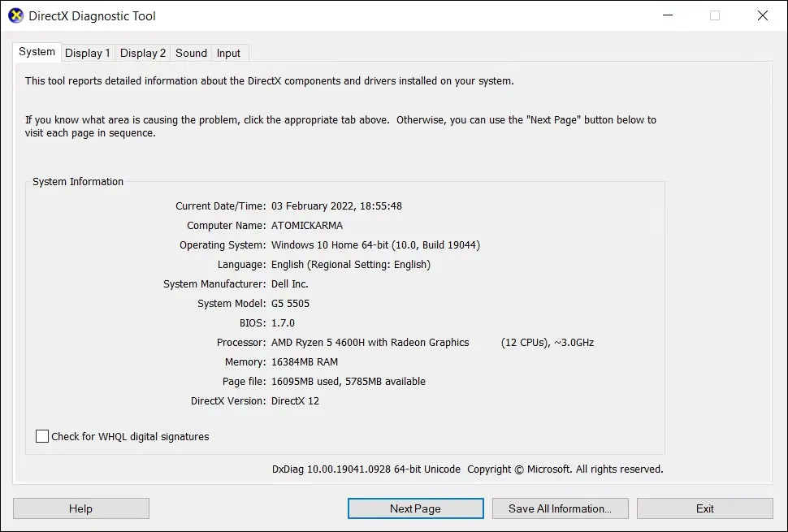Image resolution: width=788 pixels, height=532 pixels.
Task: Select system model value 'G5 5505'
Action: [291, 304]
